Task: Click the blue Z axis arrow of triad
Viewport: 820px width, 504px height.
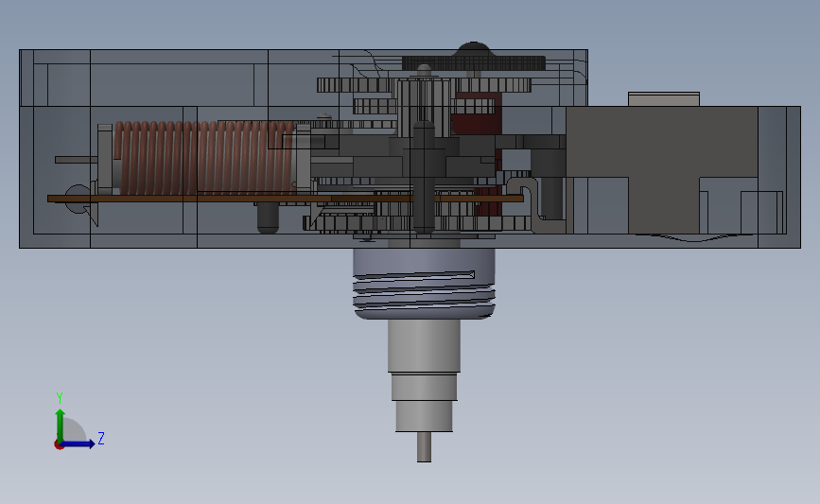Action: 78,444
